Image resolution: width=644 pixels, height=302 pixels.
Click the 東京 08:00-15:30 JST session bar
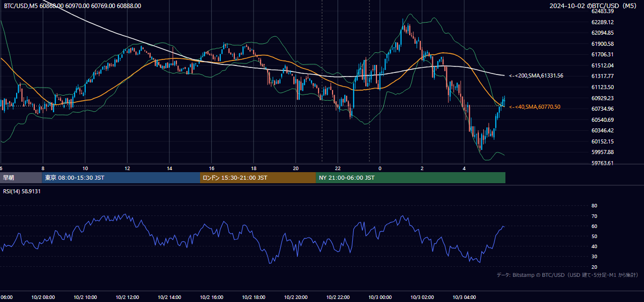121,178
